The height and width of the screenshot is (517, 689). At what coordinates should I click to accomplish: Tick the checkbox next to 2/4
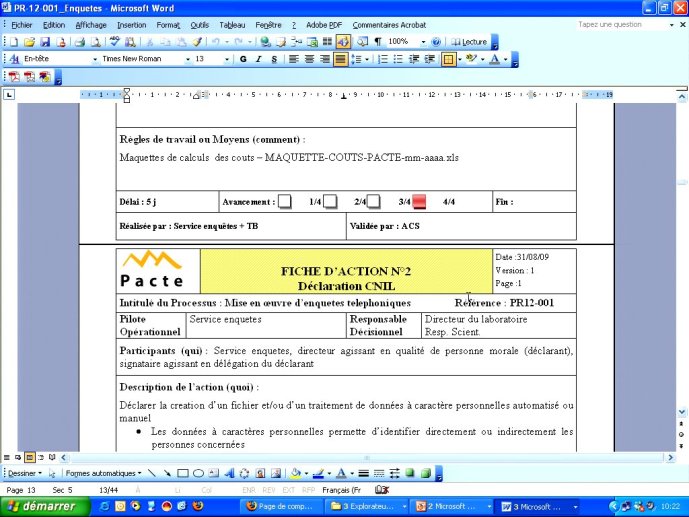373,202
